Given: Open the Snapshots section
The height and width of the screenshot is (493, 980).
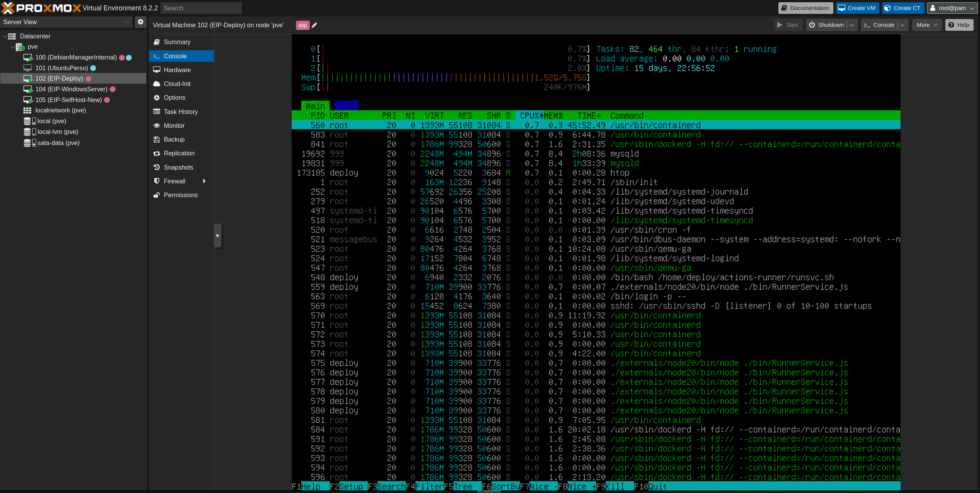Looking at the screenshot, I should pos(181,167).
